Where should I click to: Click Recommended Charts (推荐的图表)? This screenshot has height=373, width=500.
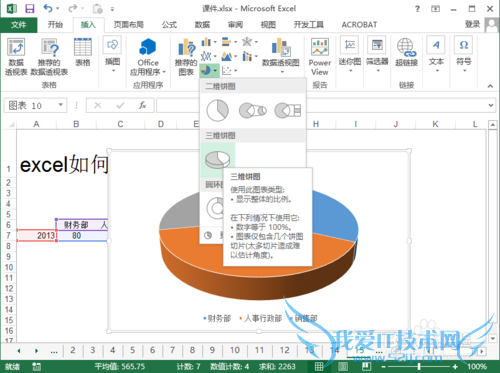(186, 57)
